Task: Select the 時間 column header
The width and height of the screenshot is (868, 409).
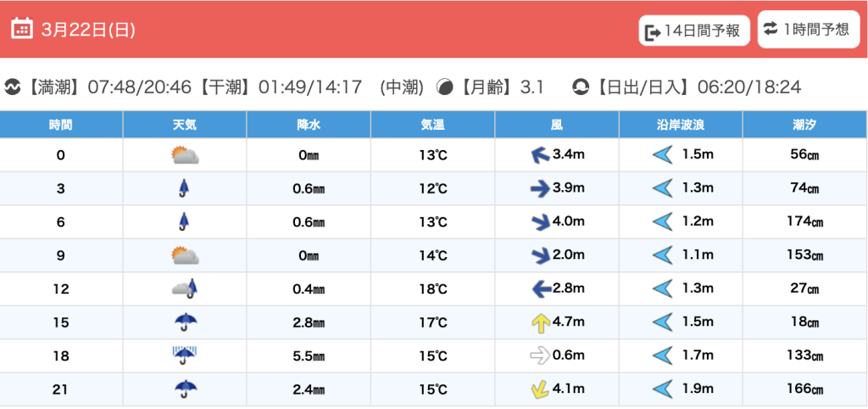Action: pos(61,125)
